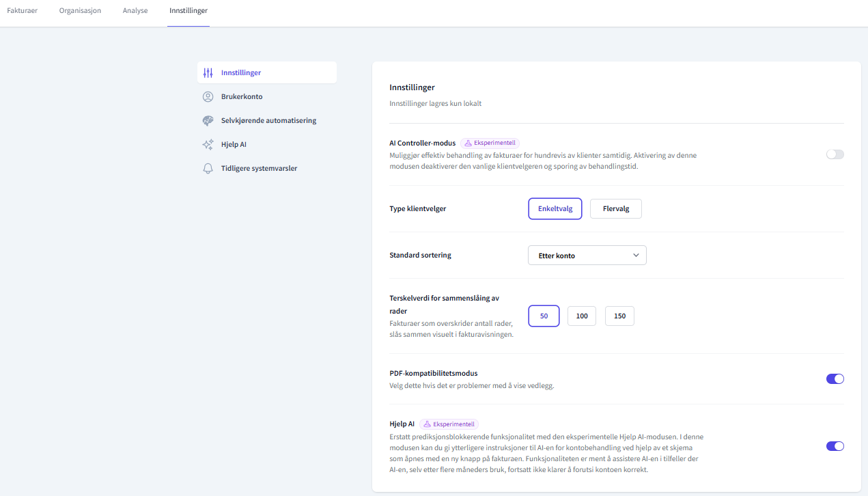Disable the Hjelp AI experimental toggle
The image size is (868, 496).
tap(835, 446)
